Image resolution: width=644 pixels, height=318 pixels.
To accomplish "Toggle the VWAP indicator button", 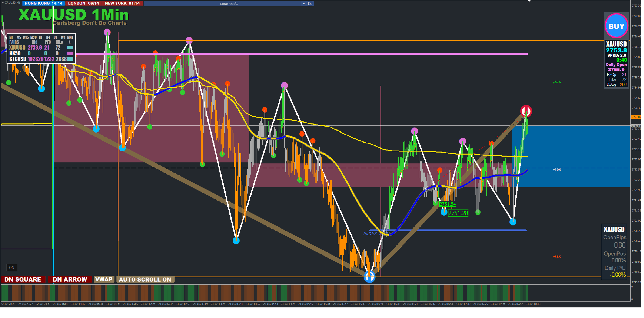I will coord(104,279).
